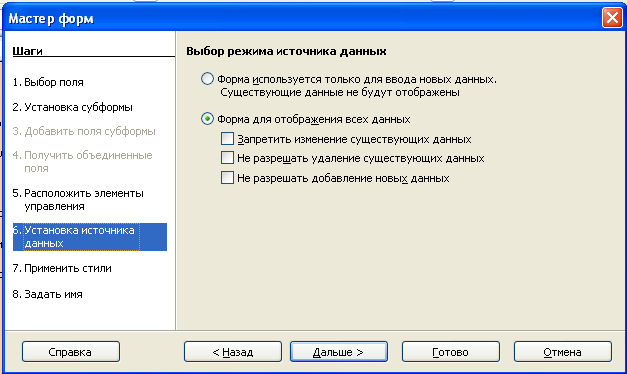
Task: Cancel the wizard using Отмена
Action: coord(563,352)
